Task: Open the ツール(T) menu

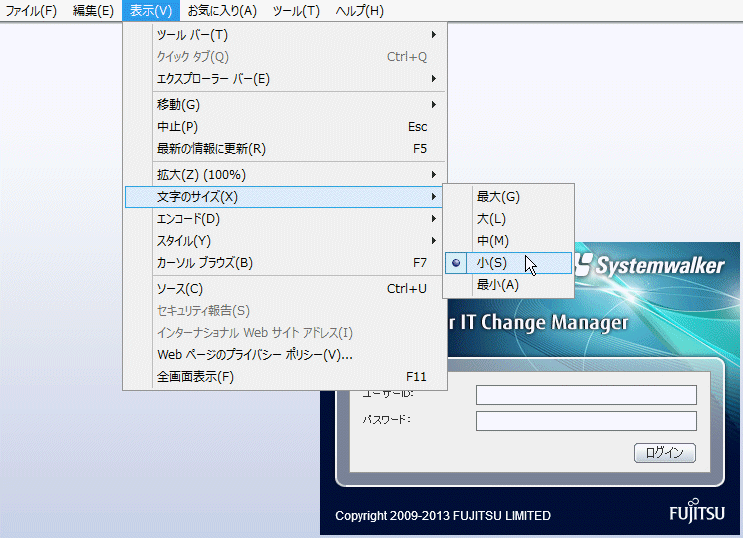Action: 296,10
